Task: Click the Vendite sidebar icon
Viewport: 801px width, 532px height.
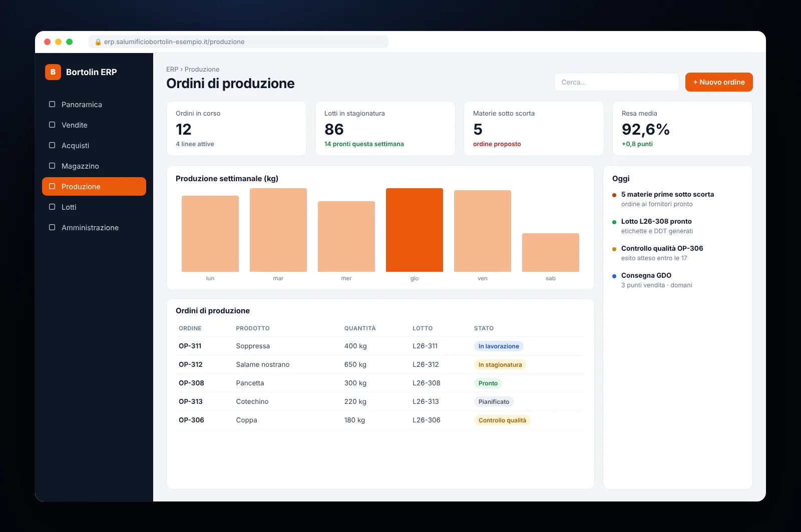Action: point(52,125)
